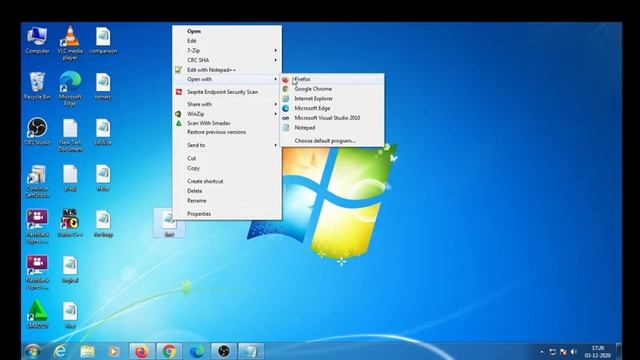Click Choose default program...
Viewport: 640px width, 360px height.
pyautogui.click(x=332, y=140)
